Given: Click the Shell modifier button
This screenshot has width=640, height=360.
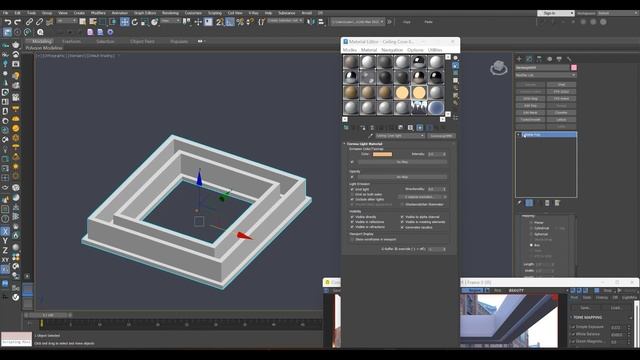Looking at the screenshot, I should 561,84.
